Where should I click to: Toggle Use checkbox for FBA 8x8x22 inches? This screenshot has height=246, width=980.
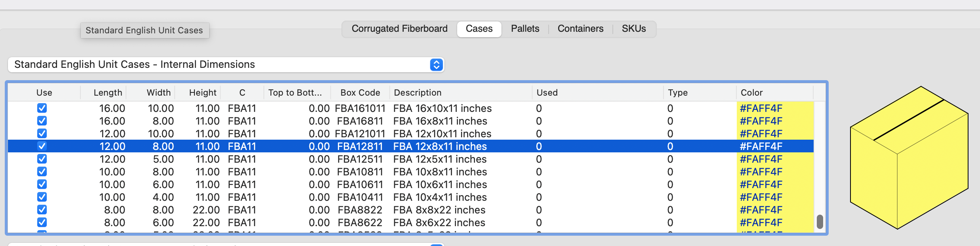[x=42, y=209]
